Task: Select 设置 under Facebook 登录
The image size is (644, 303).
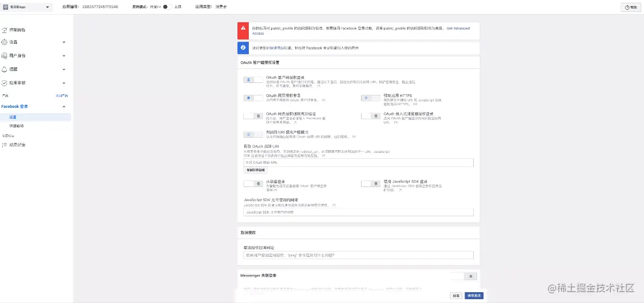Action: [x=35, y=117]
